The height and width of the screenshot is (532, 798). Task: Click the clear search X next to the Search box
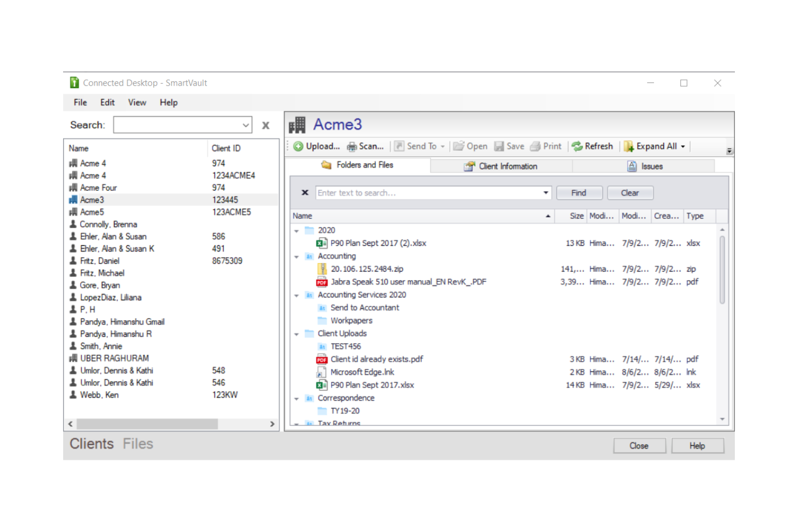click(266, 126)
